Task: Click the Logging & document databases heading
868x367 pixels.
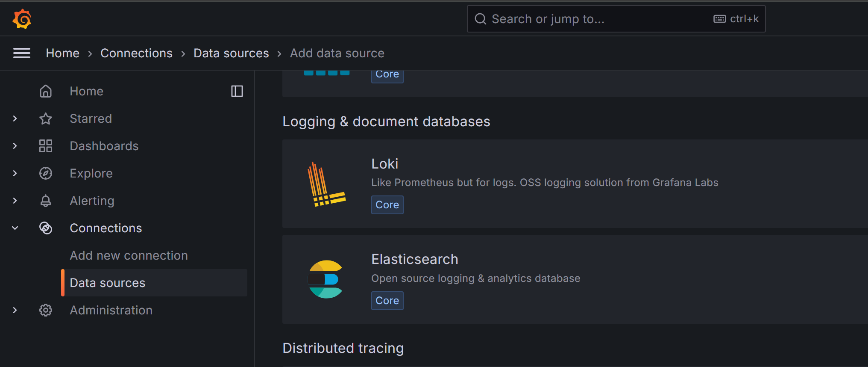Action: click(387, 121)
